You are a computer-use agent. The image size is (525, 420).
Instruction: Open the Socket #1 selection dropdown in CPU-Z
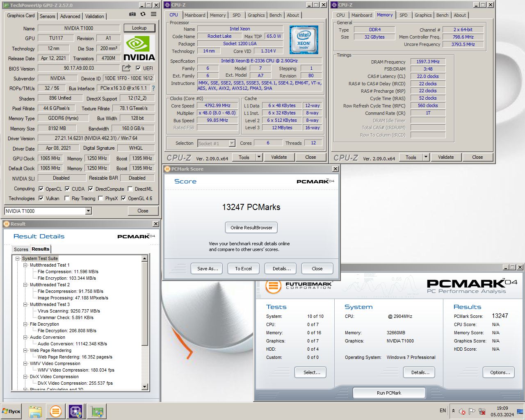click(232, 143)
